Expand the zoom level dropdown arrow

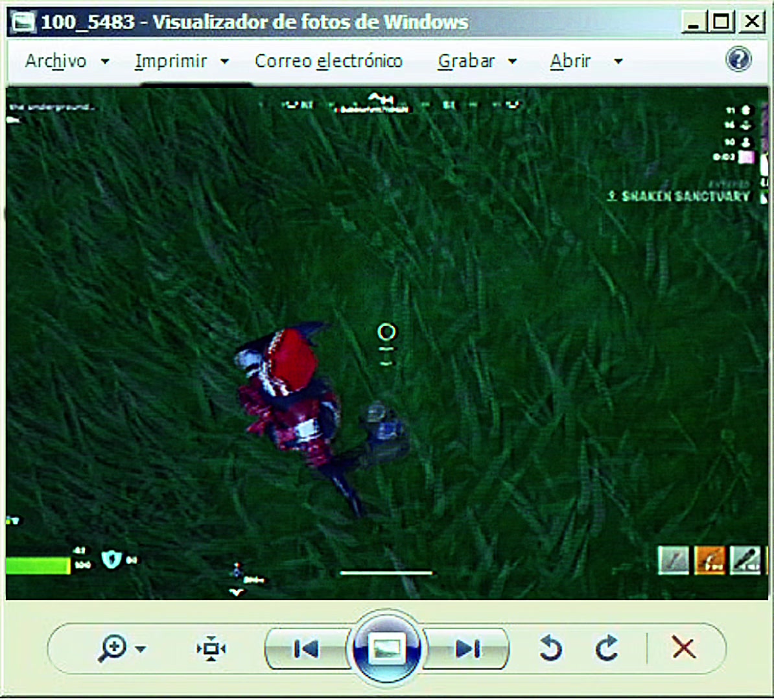click(x=141, y=649)
